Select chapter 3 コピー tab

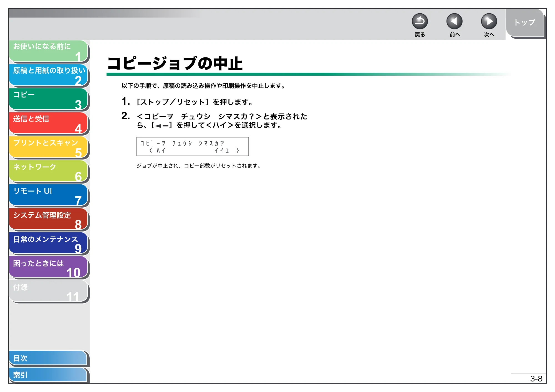coord(48,99)
